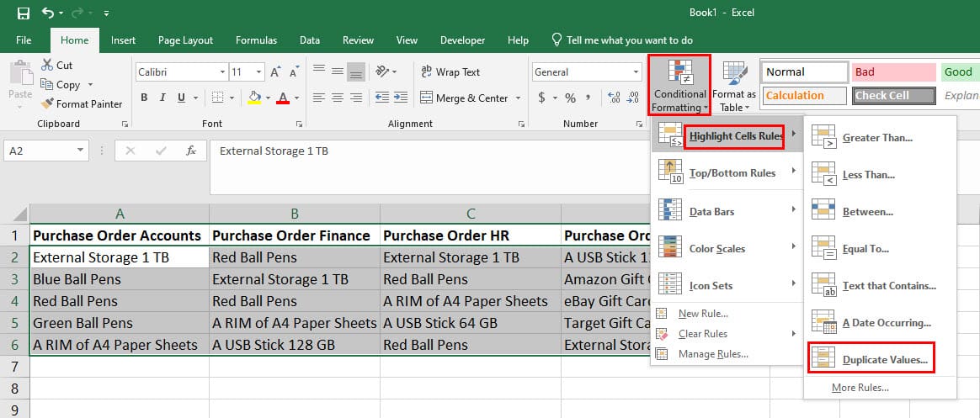
Task: Apply the Check Cell style
Action: [x=893, y=96]
